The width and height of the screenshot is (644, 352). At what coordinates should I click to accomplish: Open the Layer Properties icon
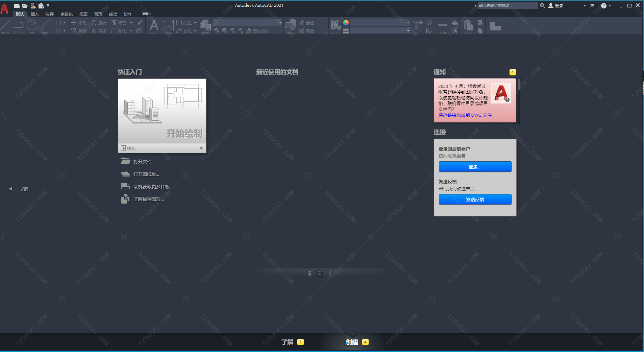(205, 26)
